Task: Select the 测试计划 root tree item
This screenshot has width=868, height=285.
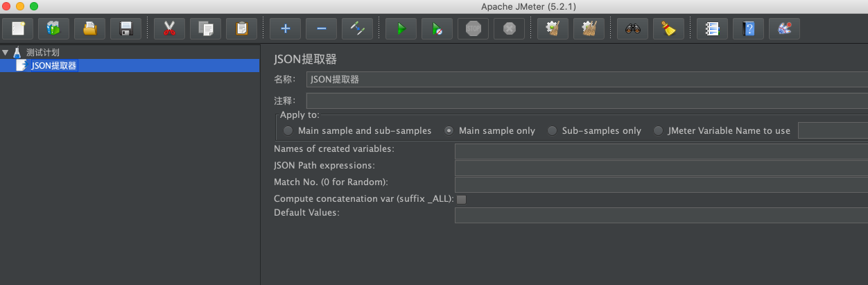Action: (x=42, y=52)
